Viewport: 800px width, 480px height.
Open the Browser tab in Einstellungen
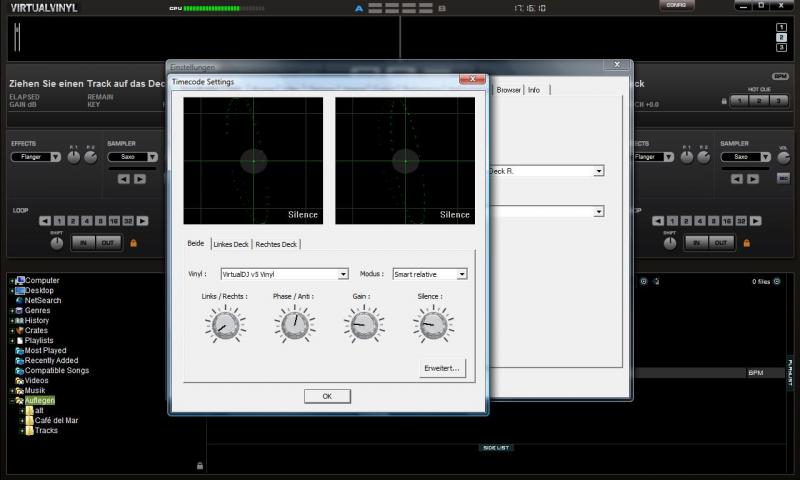coord(508,90)
